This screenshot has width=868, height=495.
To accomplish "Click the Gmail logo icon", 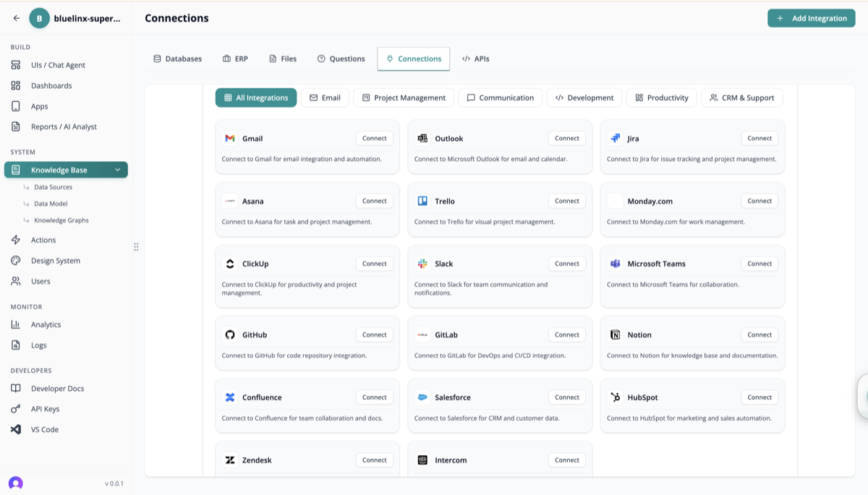I will point(230,138).
